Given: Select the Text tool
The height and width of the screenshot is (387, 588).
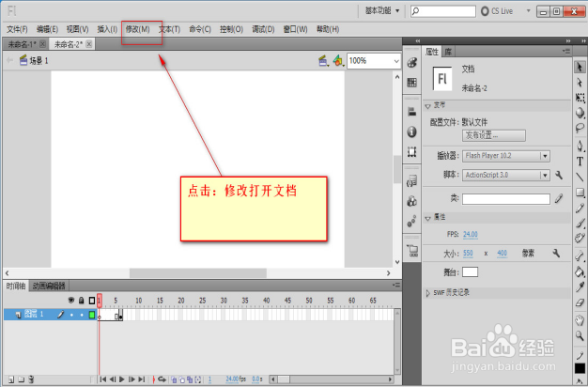Looking at the screenshot, I should point(580,162).
